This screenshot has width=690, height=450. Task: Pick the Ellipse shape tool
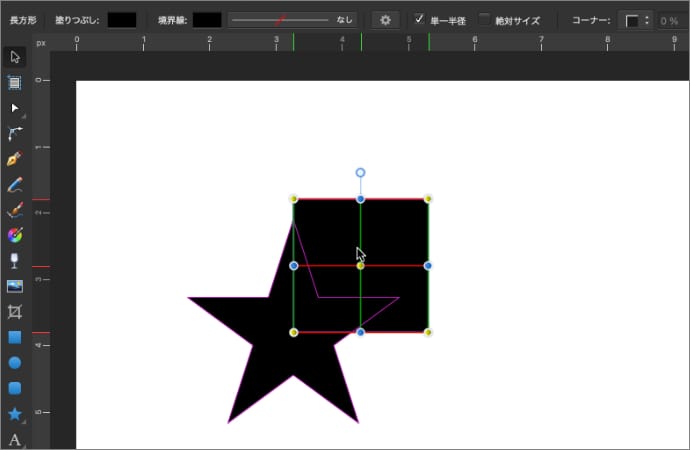click(x=15, y=363)
